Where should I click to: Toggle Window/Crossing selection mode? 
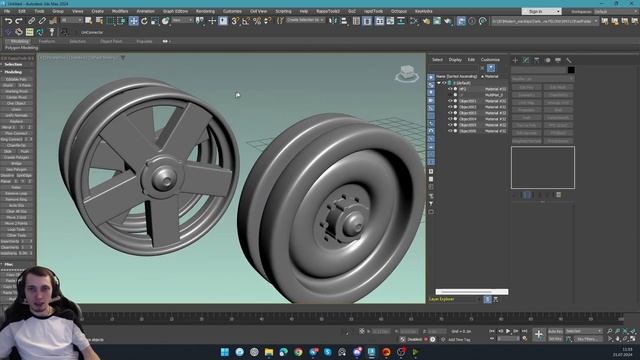point(121,21)
